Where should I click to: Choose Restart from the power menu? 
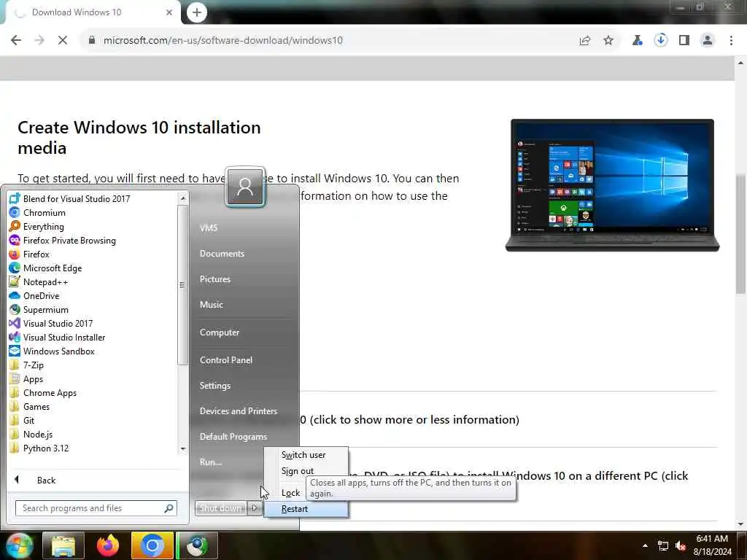coord(306,508)
